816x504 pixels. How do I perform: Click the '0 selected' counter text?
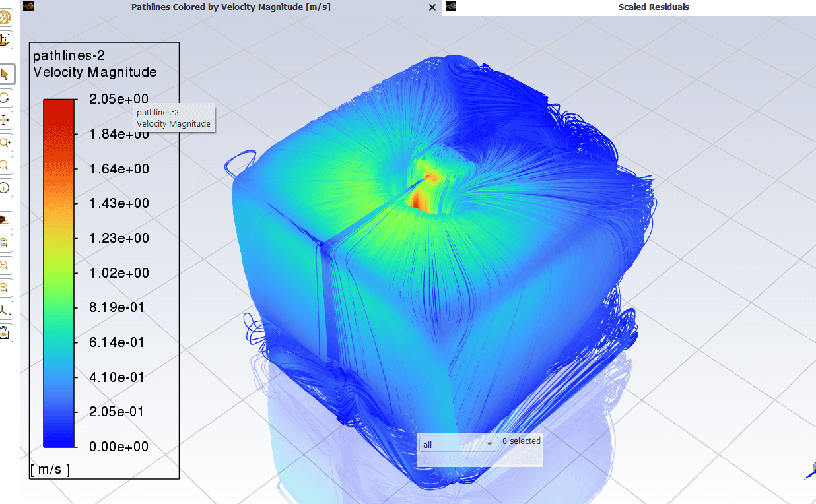[521, 441]
